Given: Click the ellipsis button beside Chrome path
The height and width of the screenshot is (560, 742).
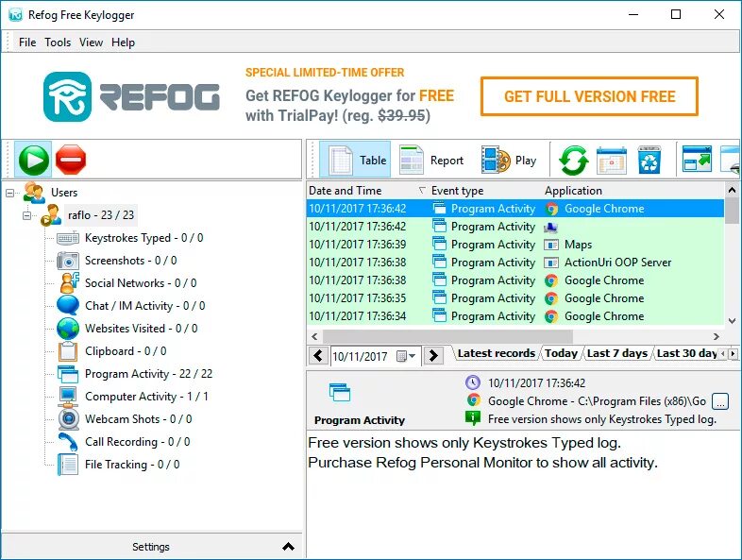Looking at the screenshot, I should tap(719, 401).
